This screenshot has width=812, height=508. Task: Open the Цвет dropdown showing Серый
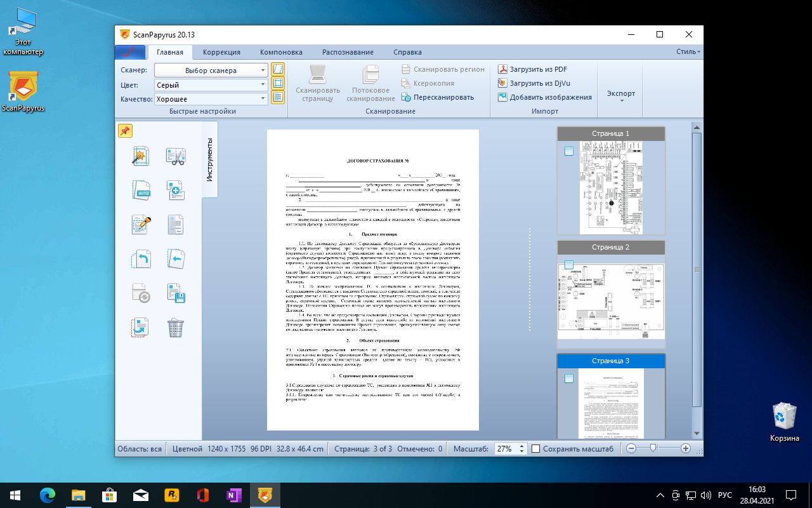pos(211,84)
